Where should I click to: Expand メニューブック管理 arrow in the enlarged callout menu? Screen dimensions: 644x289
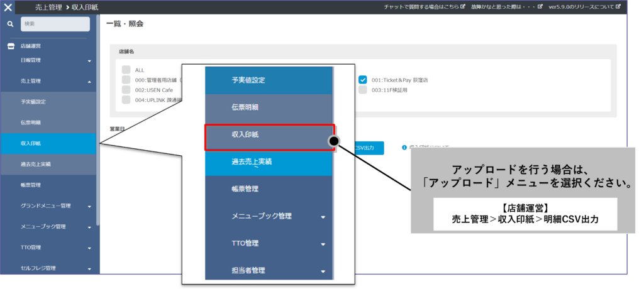[x=323, y=217]
